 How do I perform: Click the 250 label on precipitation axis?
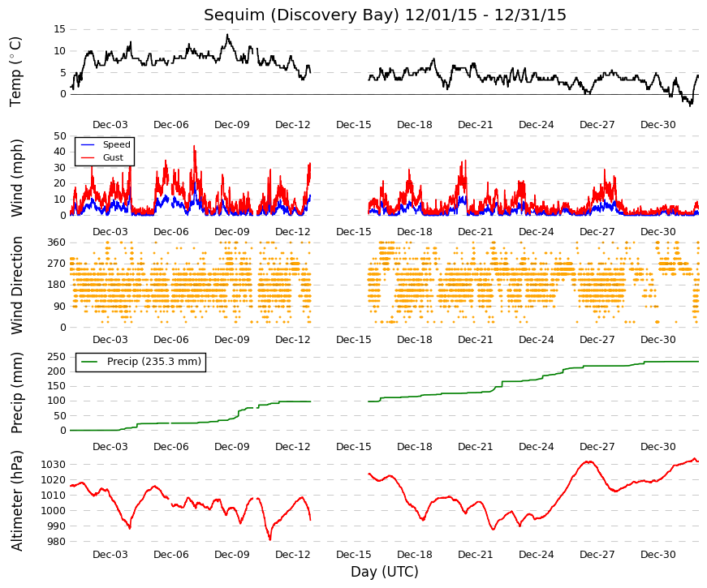57,357
